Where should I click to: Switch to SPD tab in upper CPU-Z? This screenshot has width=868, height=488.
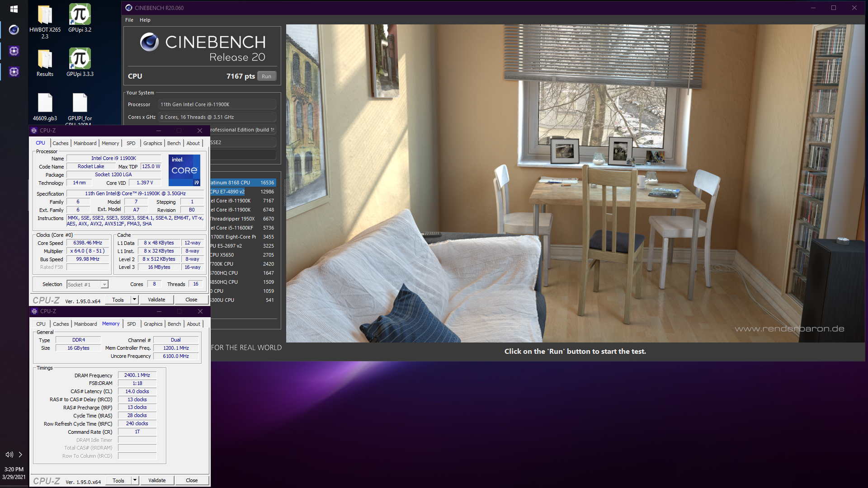click(x=131, y=143)
